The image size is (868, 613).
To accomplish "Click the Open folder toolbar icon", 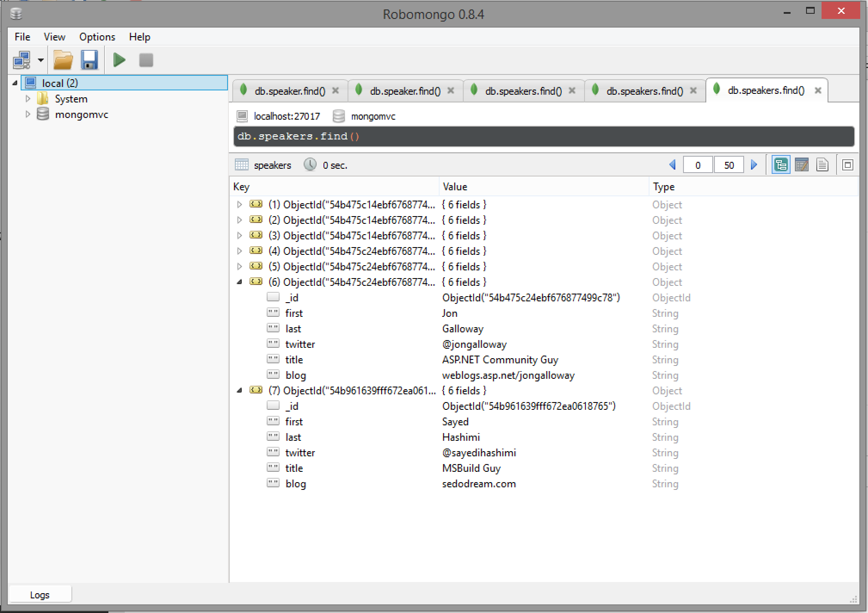I will [x=63, y=60].
